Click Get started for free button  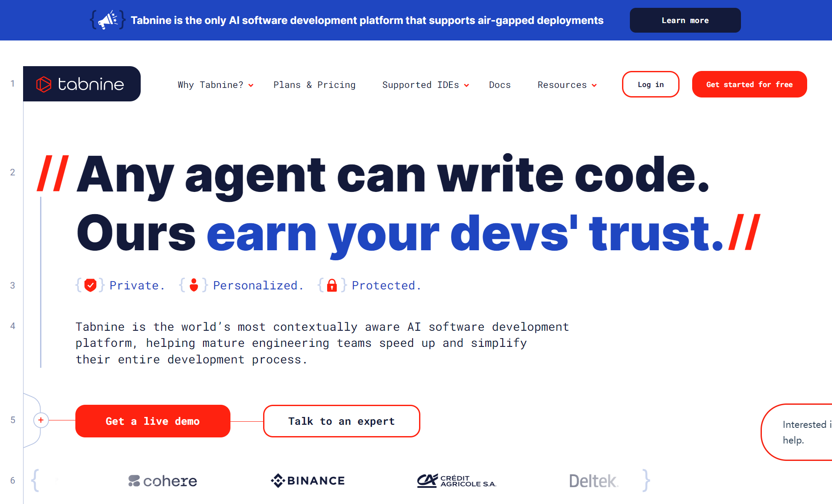click(749, 84)
